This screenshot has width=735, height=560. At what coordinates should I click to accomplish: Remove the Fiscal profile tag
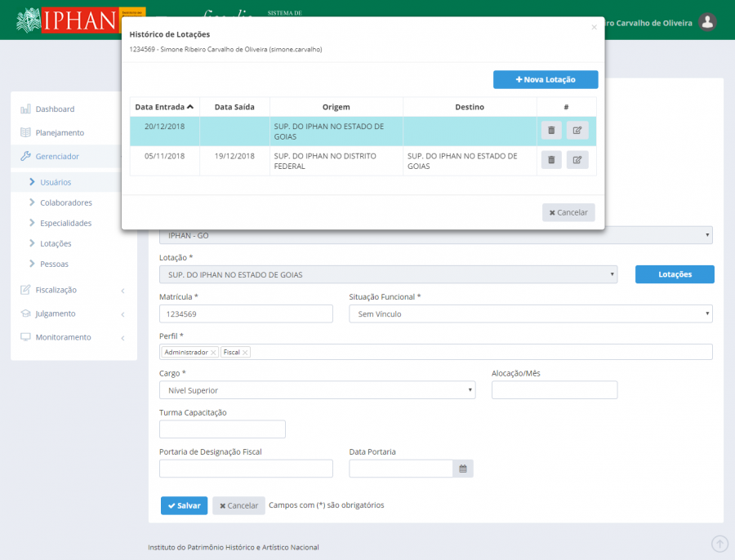point(245,353)
